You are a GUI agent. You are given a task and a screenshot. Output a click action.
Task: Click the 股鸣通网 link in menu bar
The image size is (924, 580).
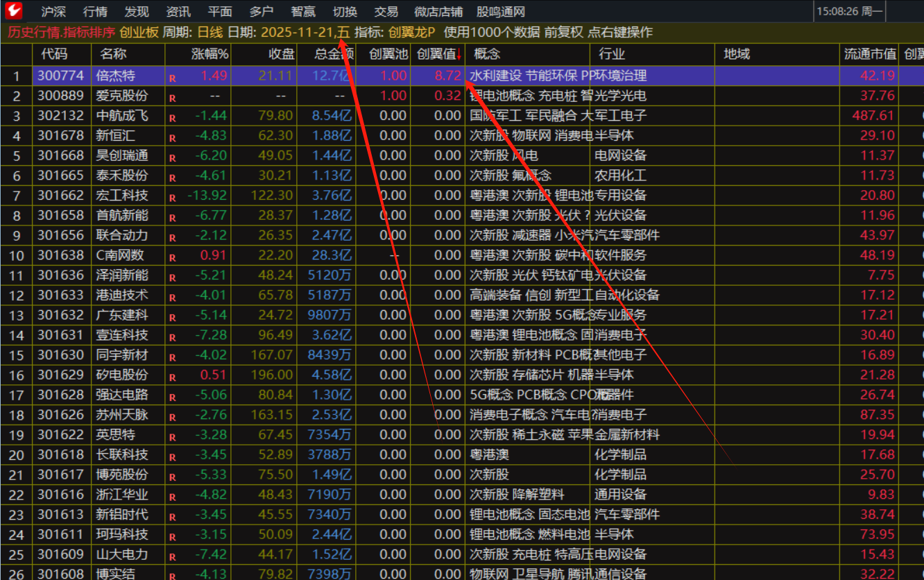coord(501,12)
